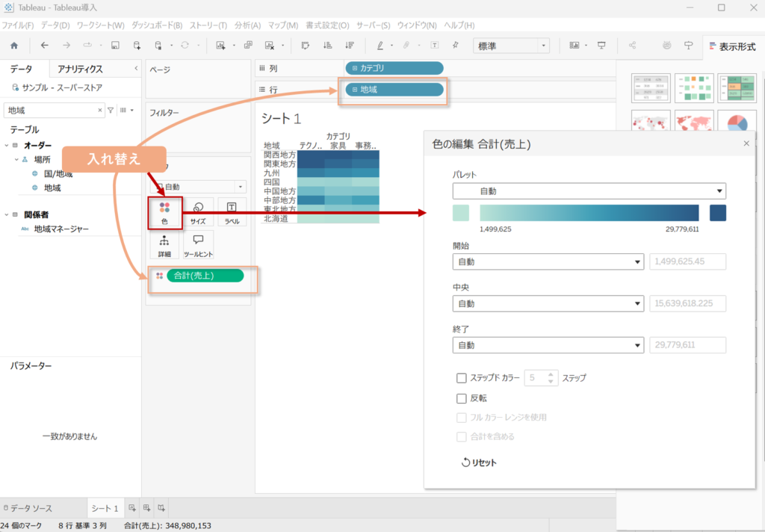765x532 pixels.
Task: Open the Analysis (分析) menu
Action: (247, 25)
